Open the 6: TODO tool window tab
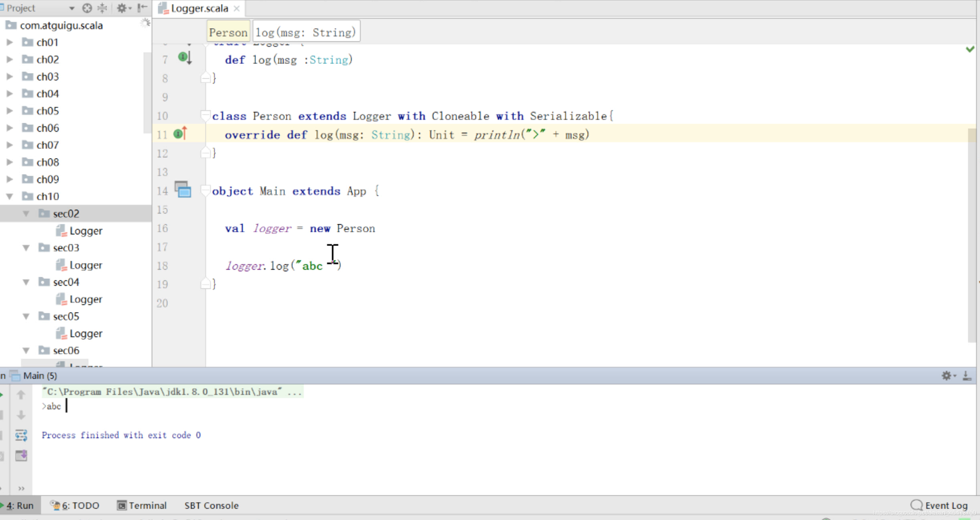This screenshot has width=980, height=520. (74, 506)
